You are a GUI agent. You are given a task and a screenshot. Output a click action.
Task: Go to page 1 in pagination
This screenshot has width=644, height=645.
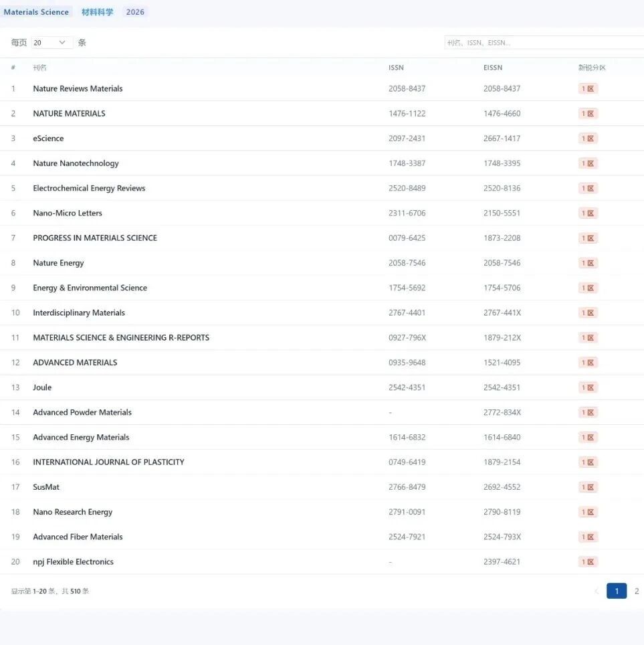pos(617,591)
